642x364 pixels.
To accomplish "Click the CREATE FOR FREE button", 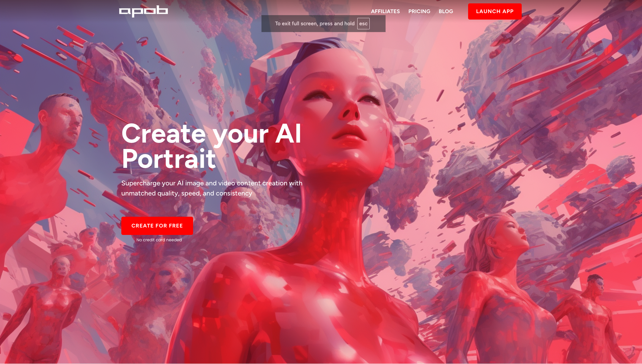I will [157, 226].
